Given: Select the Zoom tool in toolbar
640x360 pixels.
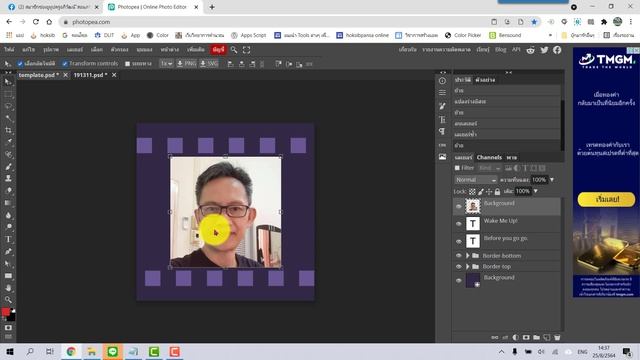Looking at the screenshot, I should coord(8,300).
